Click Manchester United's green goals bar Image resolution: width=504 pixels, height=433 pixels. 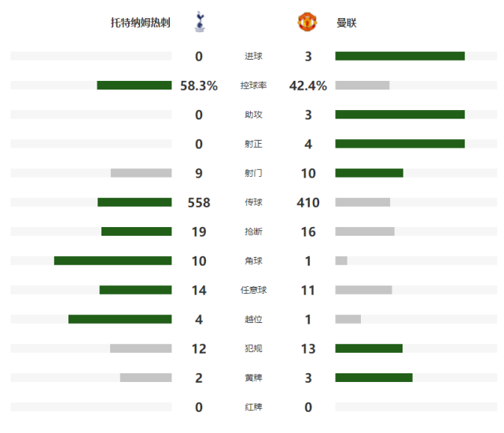point(400,56)
